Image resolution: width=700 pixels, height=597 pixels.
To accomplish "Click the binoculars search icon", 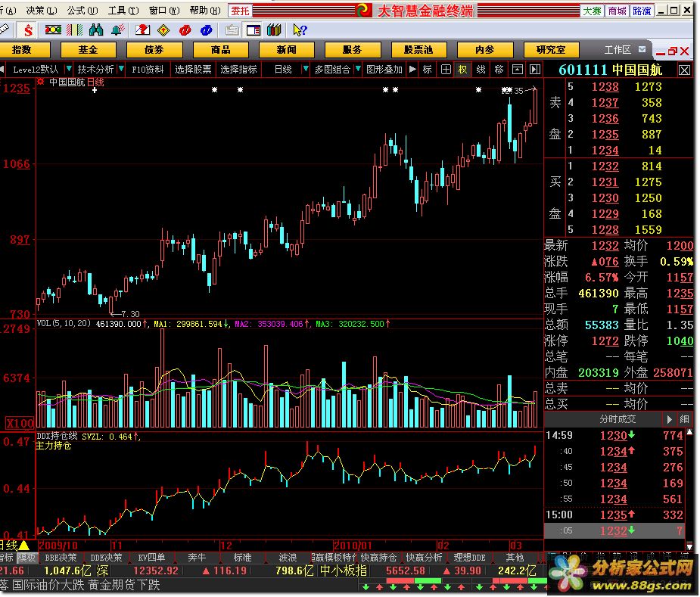I will click(x=96, y=30).
